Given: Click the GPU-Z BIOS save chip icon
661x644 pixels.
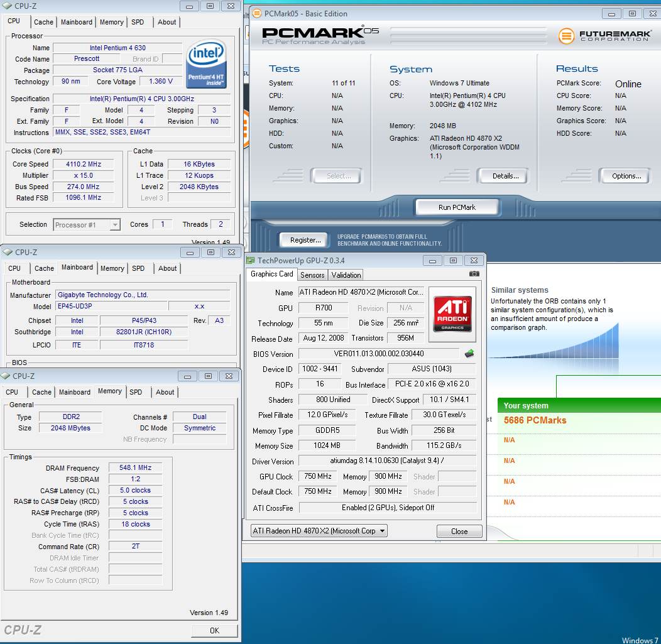Looking at the screenshot, I should pyautogui.click(x=469, y=354).
